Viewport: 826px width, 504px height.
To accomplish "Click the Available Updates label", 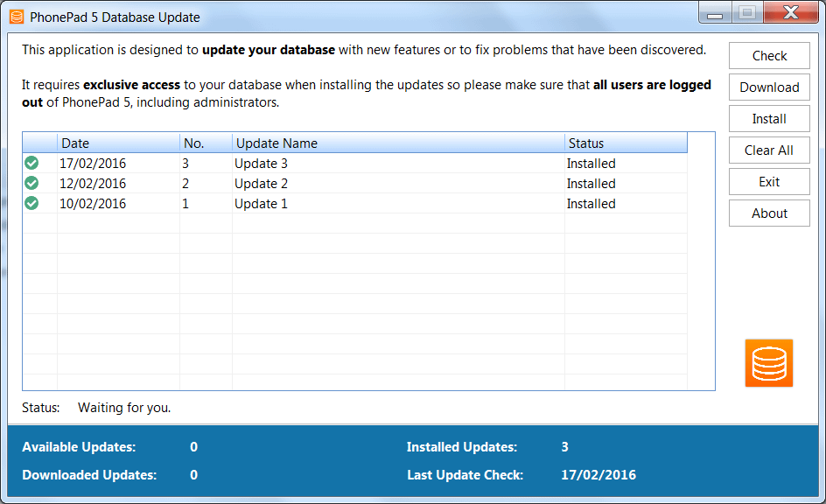I will (79, 447).
